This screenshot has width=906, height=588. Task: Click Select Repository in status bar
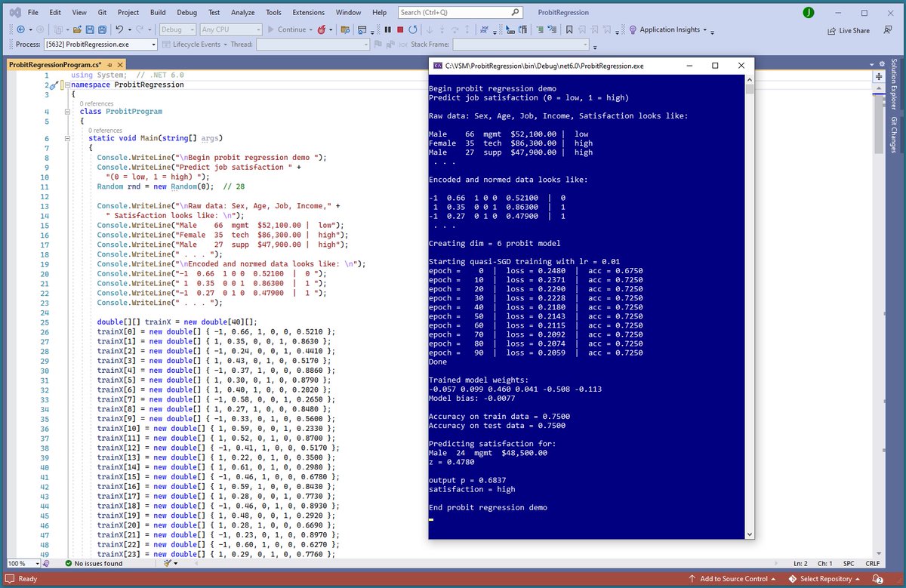tap(825, 579)
